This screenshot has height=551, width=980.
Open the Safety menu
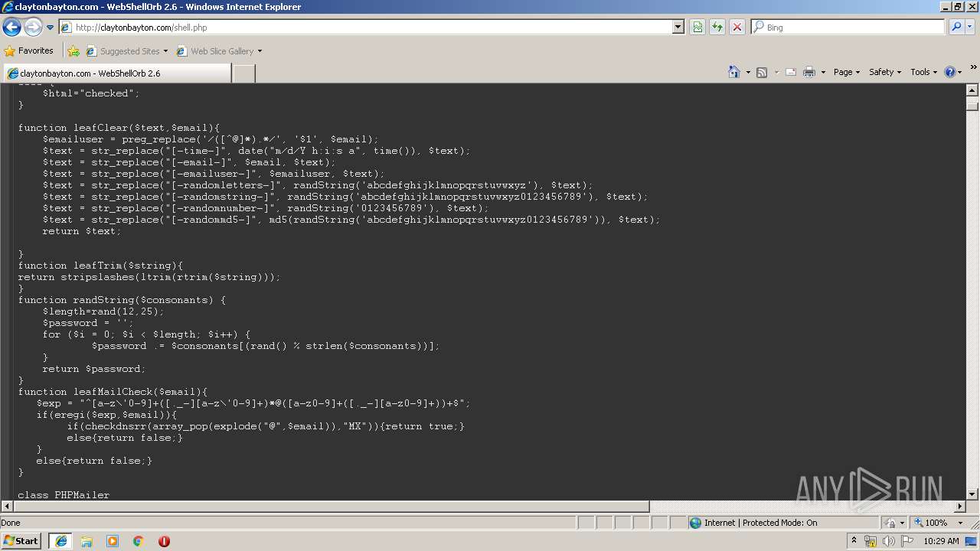884,72
